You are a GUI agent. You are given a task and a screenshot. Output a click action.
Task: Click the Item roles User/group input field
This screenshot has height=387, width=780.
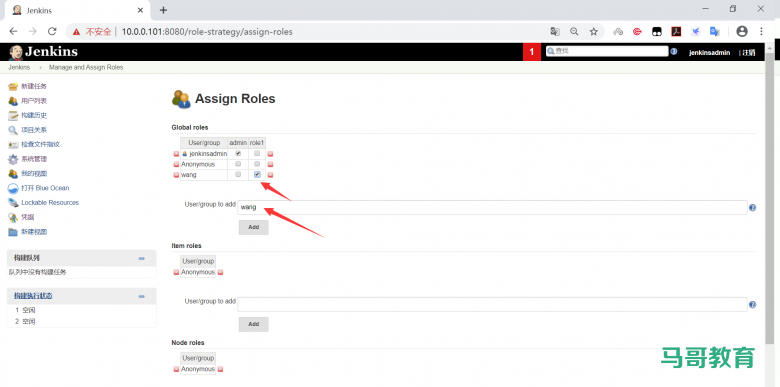click(492, 304)
